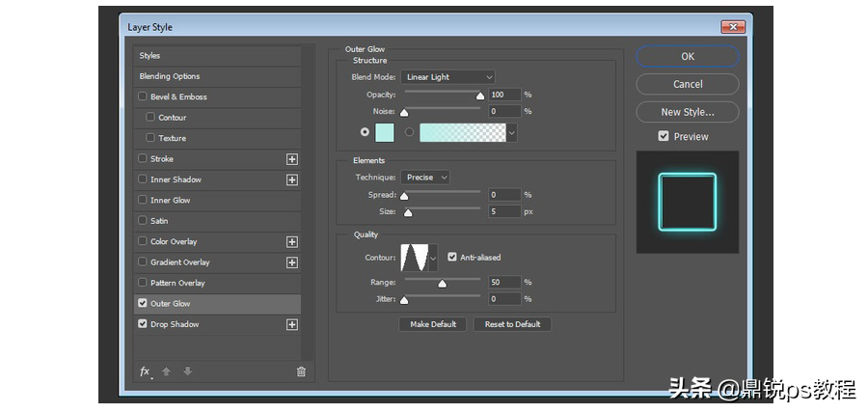Add another Drop Shadow with plus icon
The image size is (868, 413).
[292, 324]
